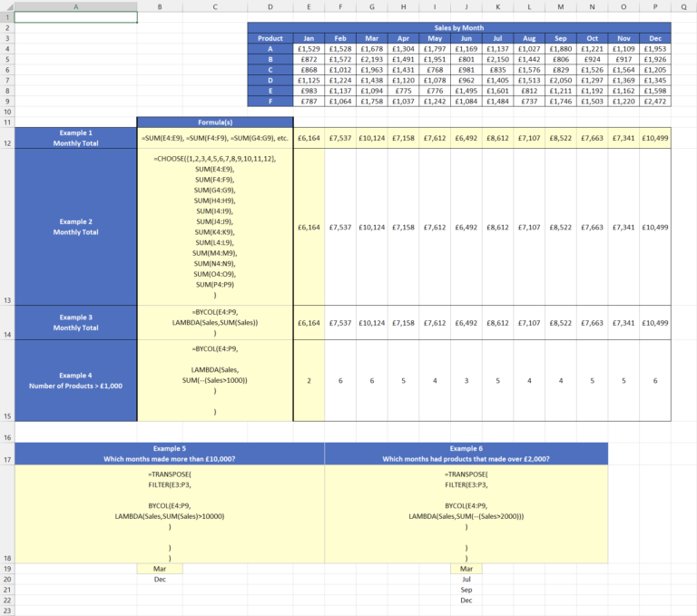Click the CHOOSE formula cell in Example 2
The height and width of the screenshot is (616, 697).
pyautogui.click(x=215, y=227)
